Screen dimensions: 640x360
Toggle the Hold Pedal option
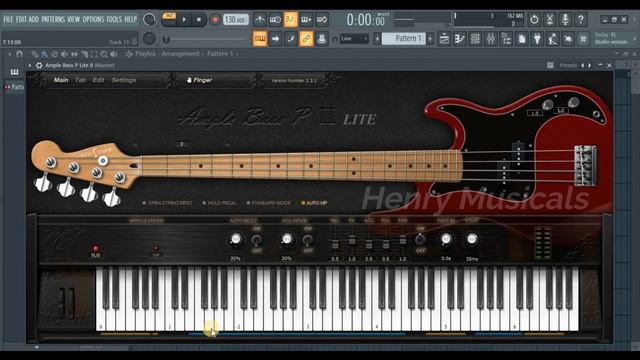point(219,203)
